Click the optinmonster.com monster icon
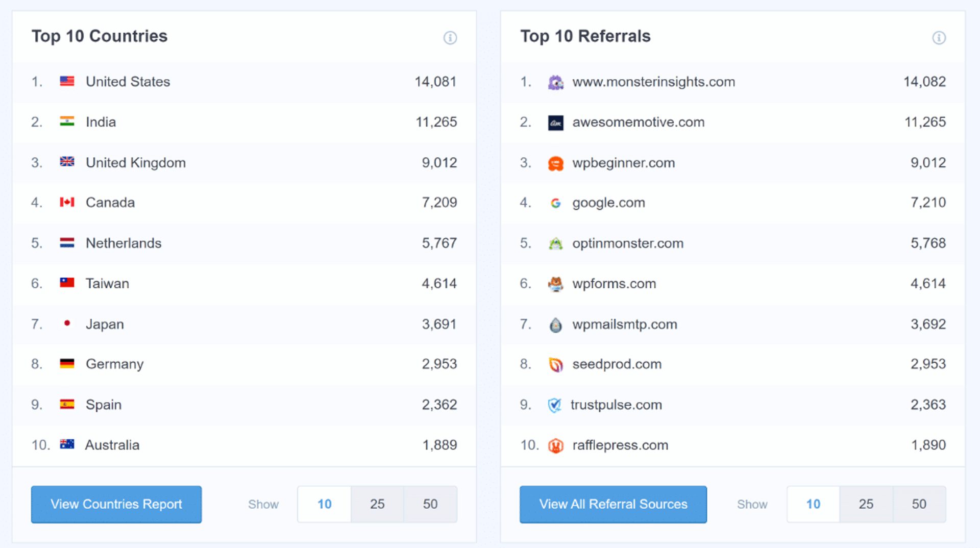980x548 pixels. pyautogui.click(x=556, y=243)
